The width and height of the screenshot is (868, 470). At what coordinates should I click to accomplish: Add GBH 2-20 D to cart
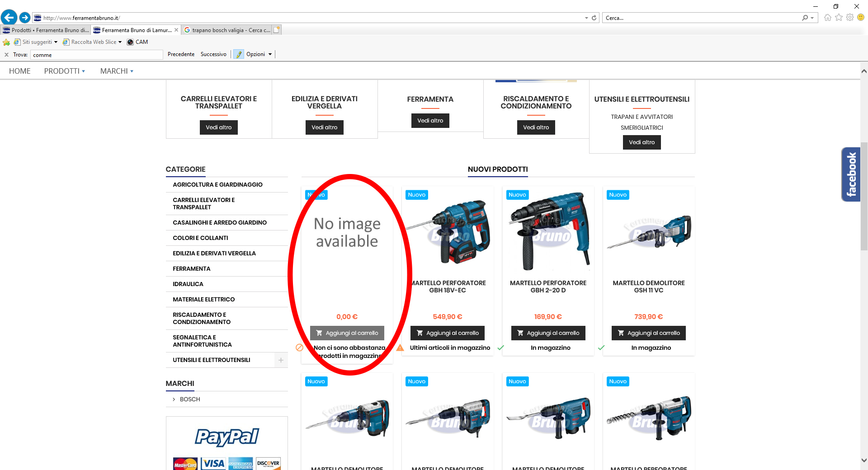click(548, 333)
